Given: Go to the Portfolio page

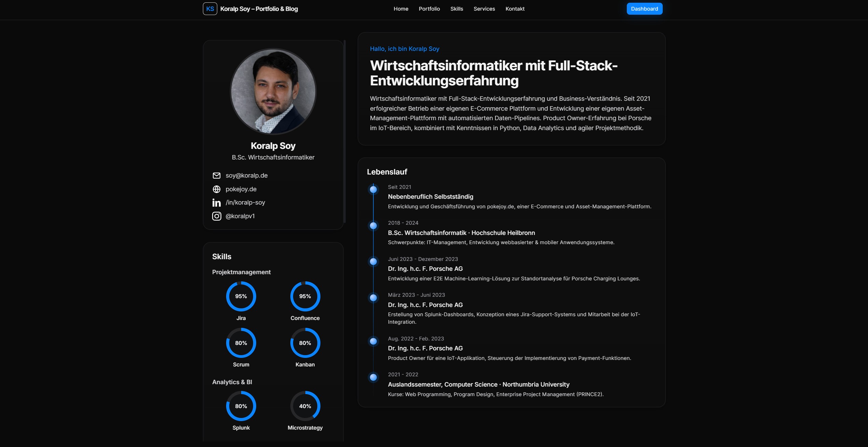Looking at the screenshot, I should (x=429, y=9).
